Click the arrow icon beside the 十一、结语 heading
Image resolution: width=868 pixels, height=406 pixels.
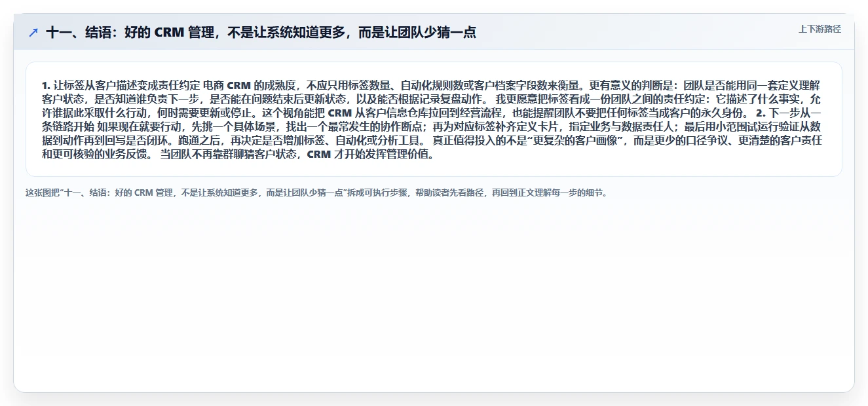[x=33, y=32]
